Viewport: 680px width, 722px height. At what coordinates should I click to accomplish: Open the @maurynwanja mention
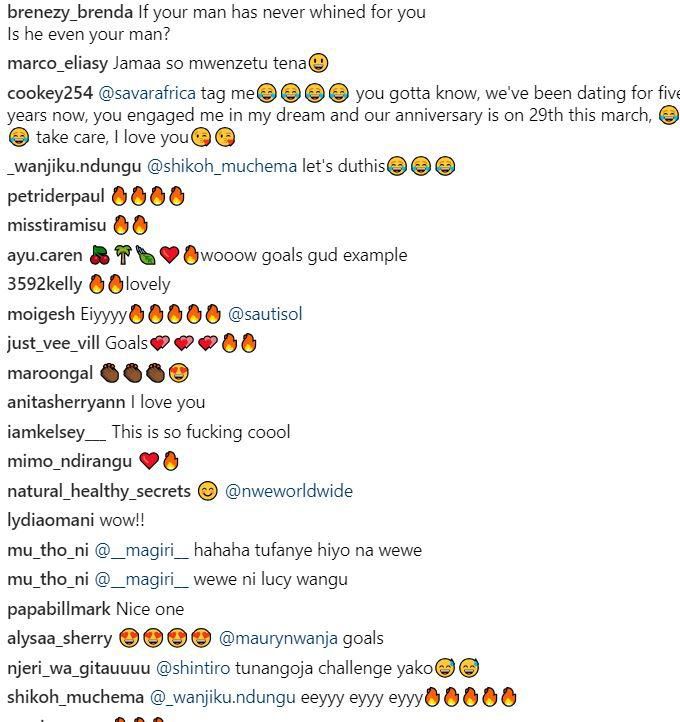[278, 639]
